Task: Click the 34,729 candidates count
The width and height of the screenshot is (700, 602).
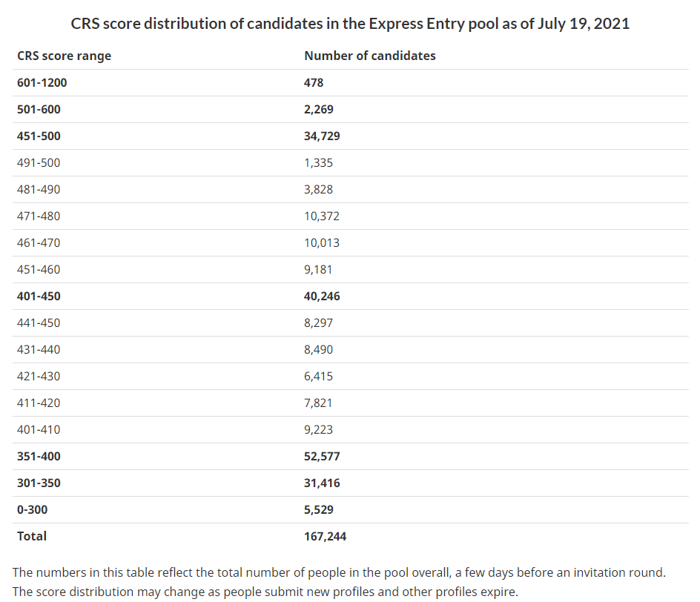Action: pos(322,136)
